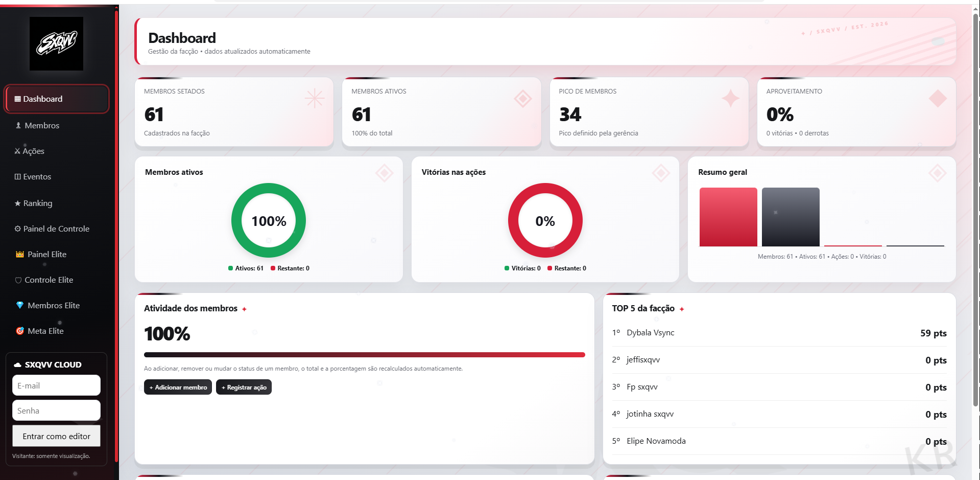This screenshot has width=980, height=480.
Task: Click the target icon beside Meta Elite
Action: 20,331
